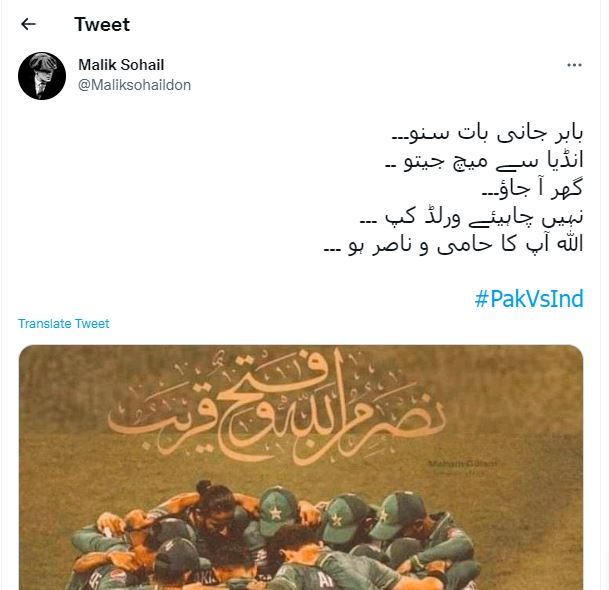
Task: Click the tweet line 'نہیں چاہیئے ورلڈ کپ'
Action: pos(472,216)
